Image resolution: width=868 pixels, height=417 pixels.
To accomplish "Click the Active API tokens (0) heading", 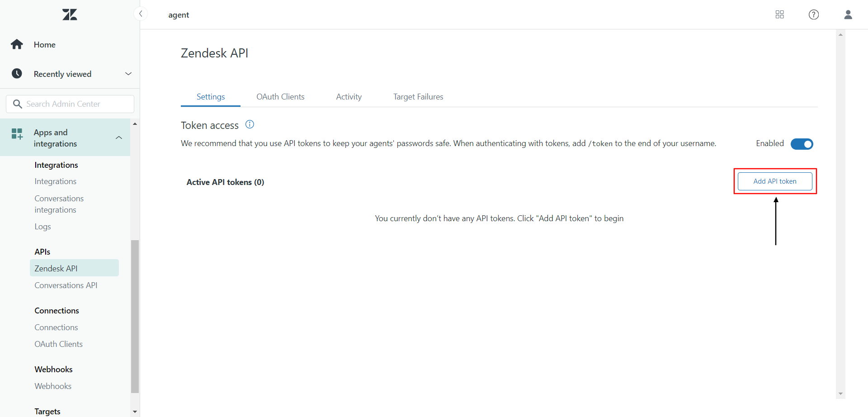I will point(225,182).
